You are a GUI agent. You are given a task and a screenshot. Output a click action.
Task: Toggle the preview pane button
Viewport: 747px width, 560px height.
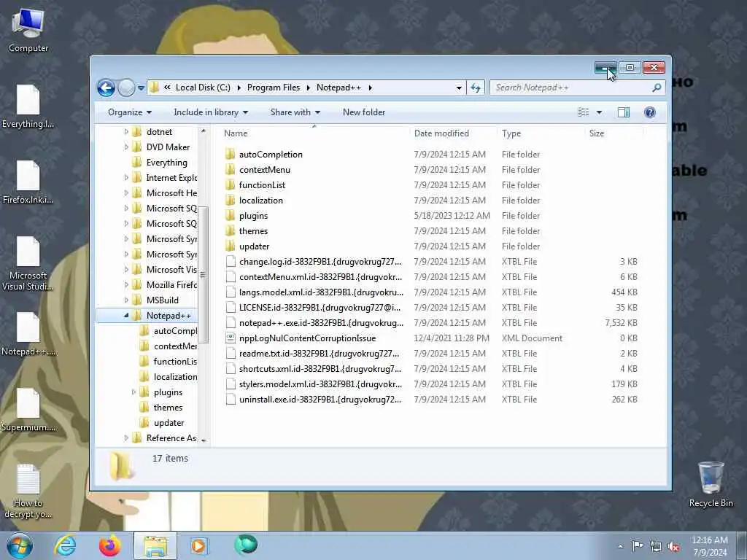[624, 112]
